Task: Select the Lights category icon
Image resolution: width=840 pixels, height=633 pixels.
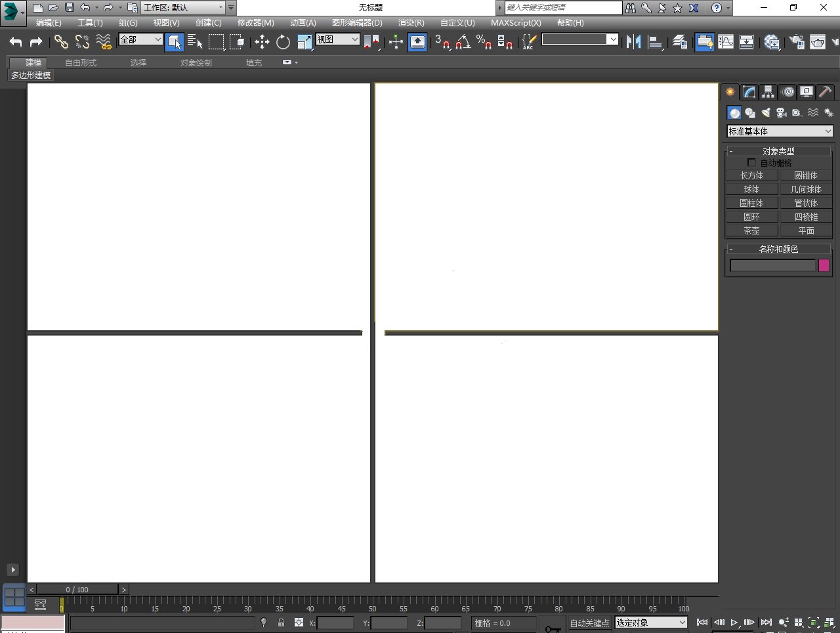Action: (766, 113)
